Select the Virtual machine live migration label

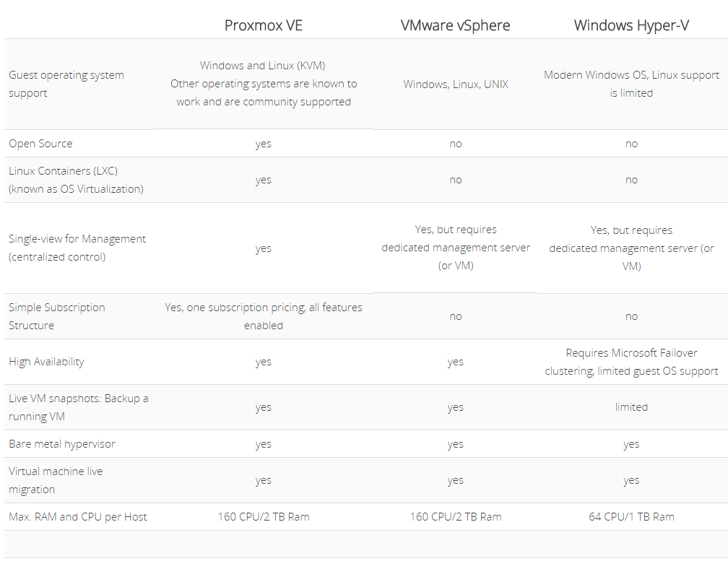coord(56,480)
